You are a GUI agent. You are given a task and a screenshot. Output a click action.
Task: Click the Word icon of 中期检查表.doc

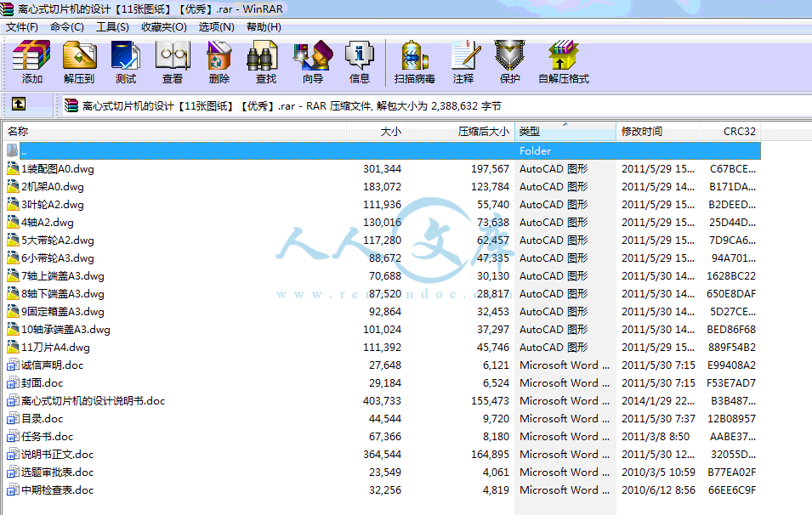click(13, 490)
